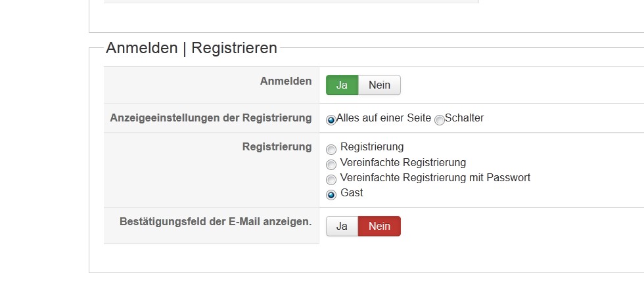Screen dimensions: 644x281
Task: Select the 'Gast' radio button
Action: point(331,195)
